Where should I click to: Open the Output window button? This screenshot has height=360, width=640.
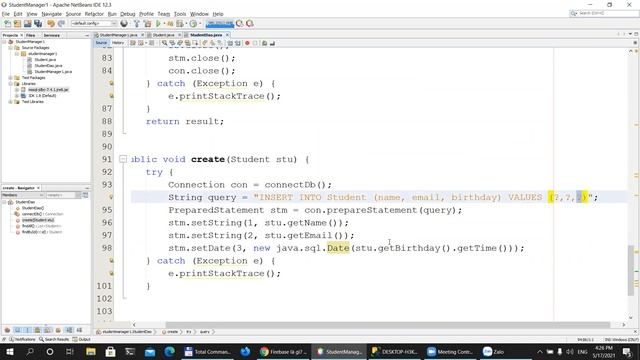click(82, 339)
